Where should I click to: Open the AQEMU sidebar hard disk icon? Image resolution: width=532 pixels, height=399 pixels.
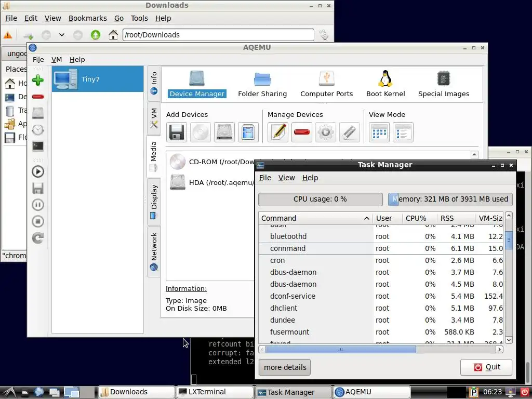pos(37,113)
